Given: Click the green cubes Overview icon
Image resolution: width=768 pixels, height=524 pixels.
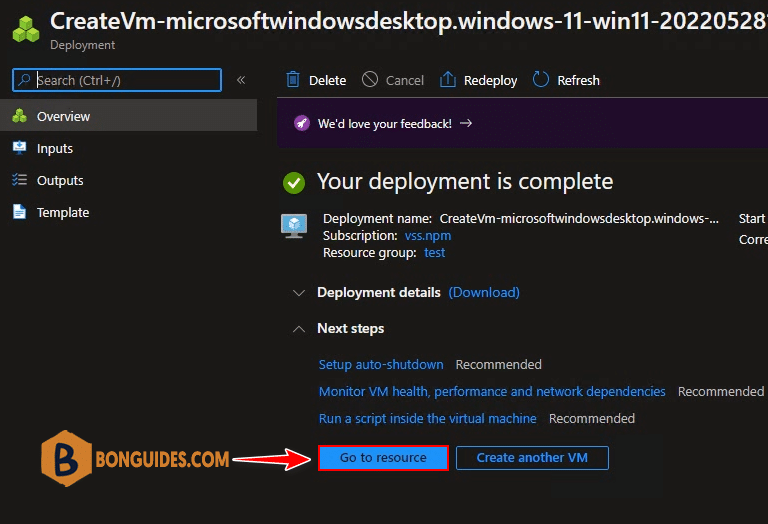Looking at the screenshot, I should click(20, 116).
